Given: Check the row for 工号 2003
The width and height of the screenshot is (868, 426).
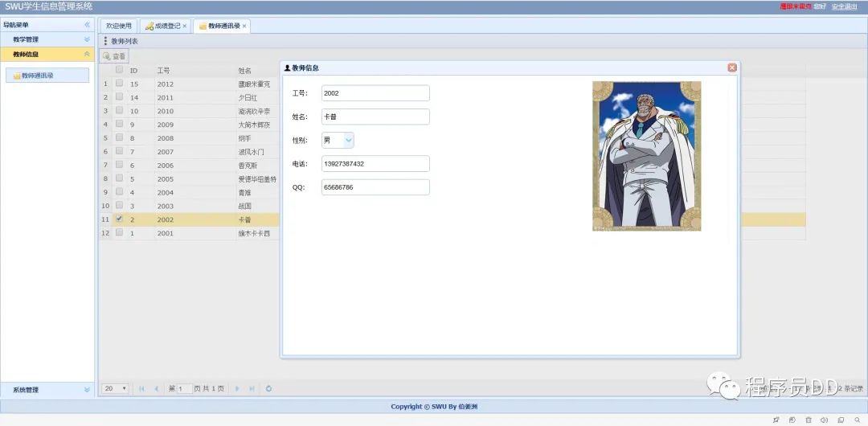Looking at the screenshot, I should click(119, 205).
